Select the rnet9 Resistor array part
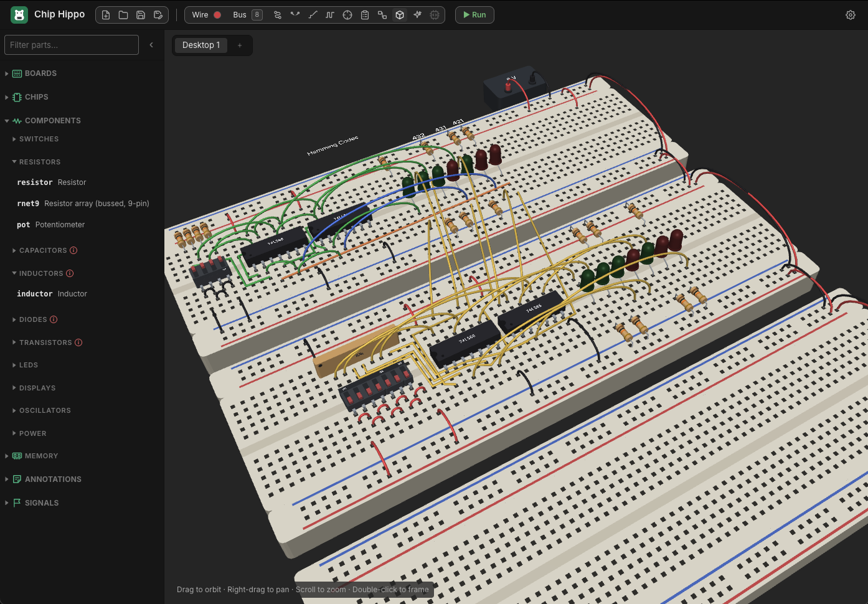868x604 pixels. tap(82, 204)
